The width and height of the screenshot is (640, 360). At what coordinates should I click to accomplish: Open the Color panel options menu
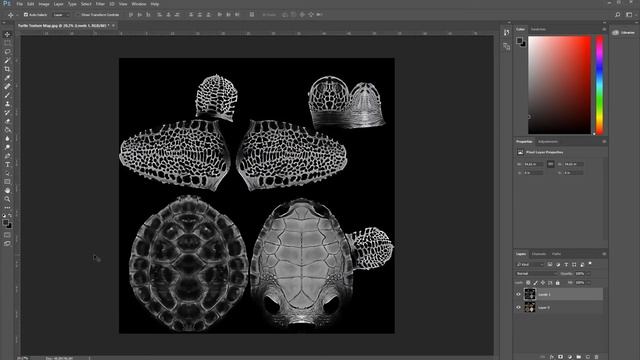pyautogui.click(x=604, y=29)
